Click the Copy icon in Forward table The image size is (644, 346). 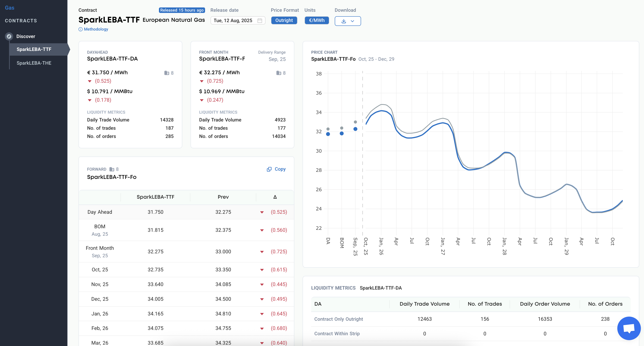pos(269,169)
